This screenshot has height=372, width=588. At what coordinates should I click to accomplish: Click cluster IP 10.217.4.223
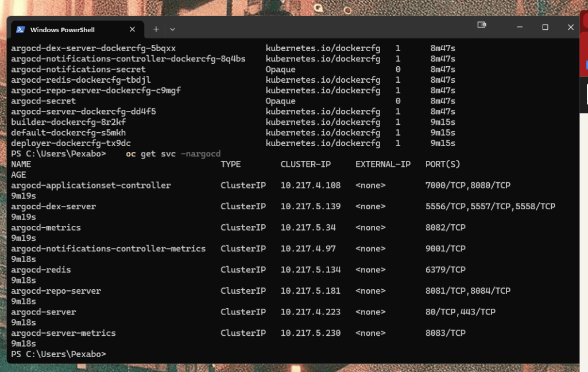coord(311,312)
